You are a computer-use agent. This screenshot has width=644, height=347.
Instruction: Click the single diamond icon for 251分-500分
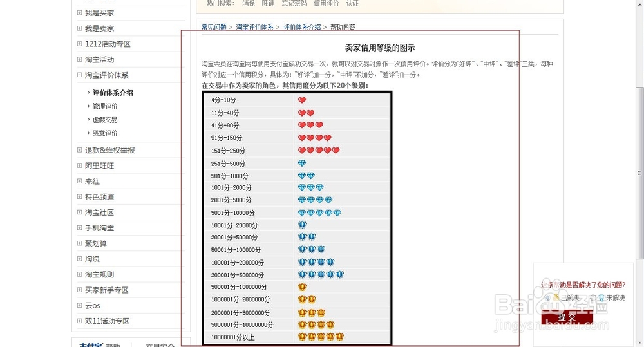302,163
